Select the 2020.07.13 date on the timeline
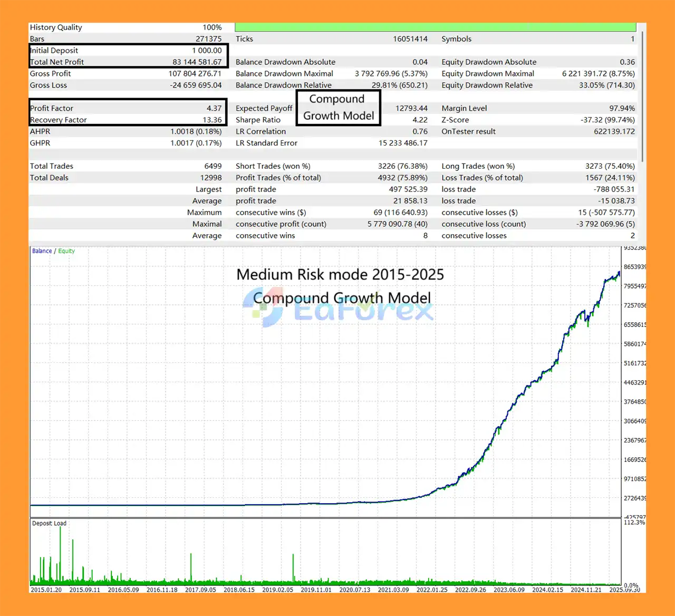 354,590
